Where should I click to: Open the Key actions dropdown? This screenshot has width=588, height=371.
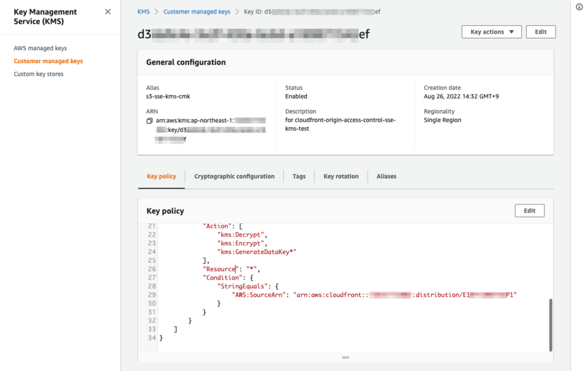[491, 31]
